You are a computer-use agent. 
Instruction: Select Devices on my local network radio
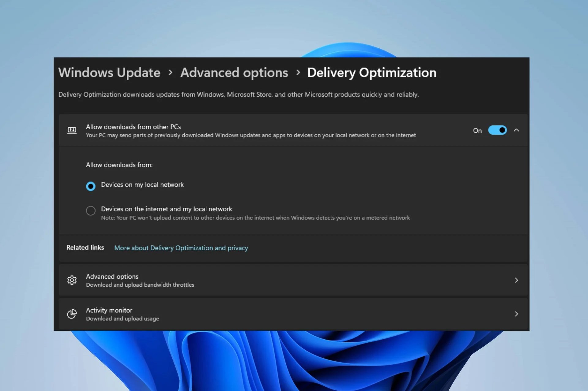click(91, 186)
